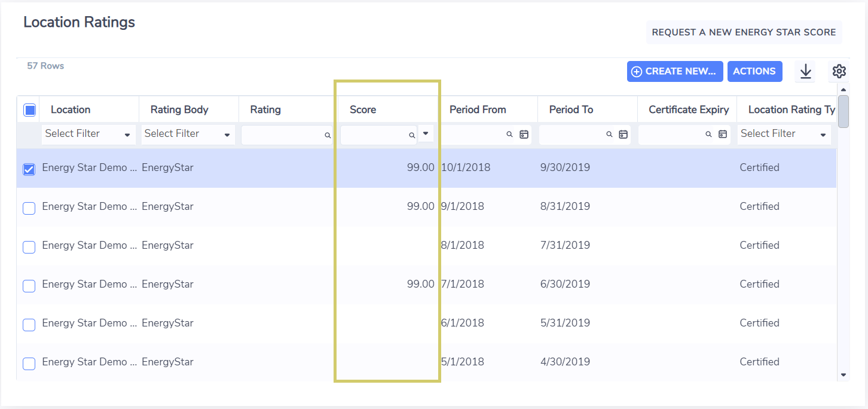Sort by the Rating Body column header
The height and width of the screenshot is (409, 868).
pyautogui.click(x=179, y=109)
